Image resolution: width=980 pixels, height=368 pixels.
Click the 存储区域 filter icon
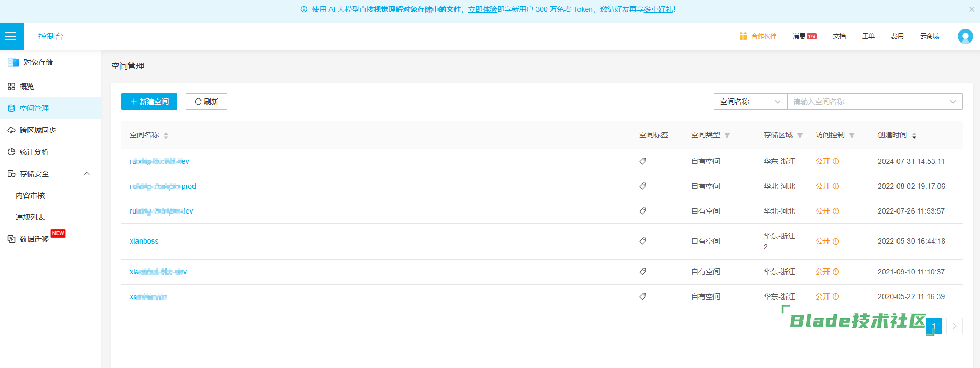[x=800, y=135]
